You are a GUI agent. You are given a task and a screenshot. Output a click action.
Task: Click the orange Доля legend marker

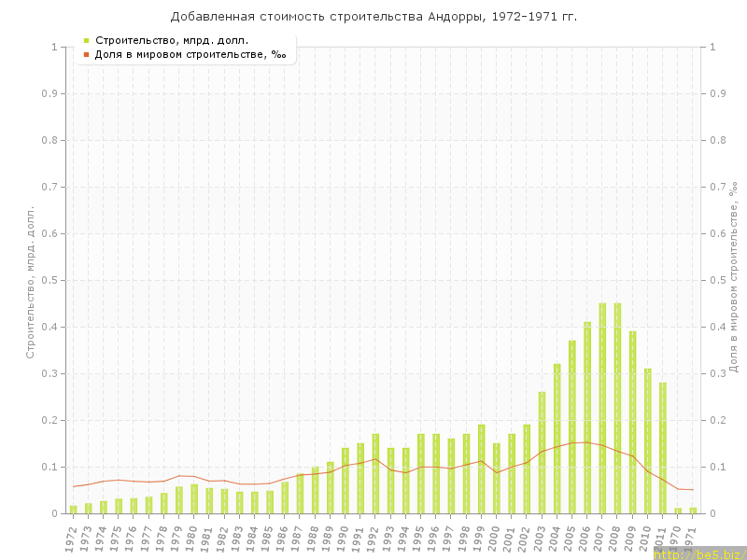point(86,54)
